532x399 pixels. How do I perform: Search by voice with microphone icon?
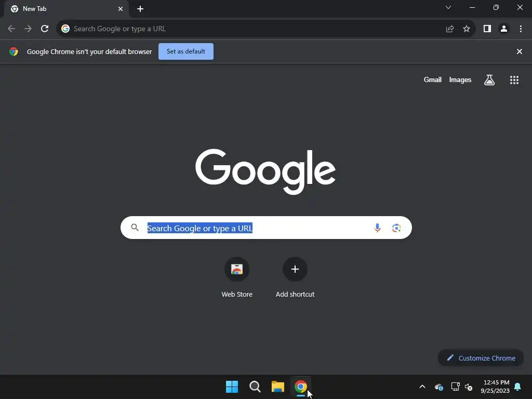coord(377,228)
